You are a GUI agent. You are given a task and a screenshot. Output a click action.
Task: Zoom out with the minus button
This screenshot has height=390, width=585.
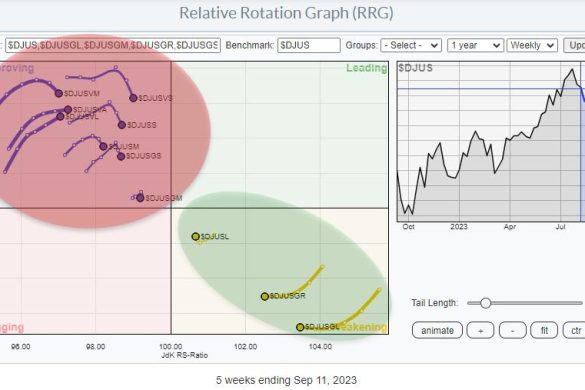coord(513,330)
